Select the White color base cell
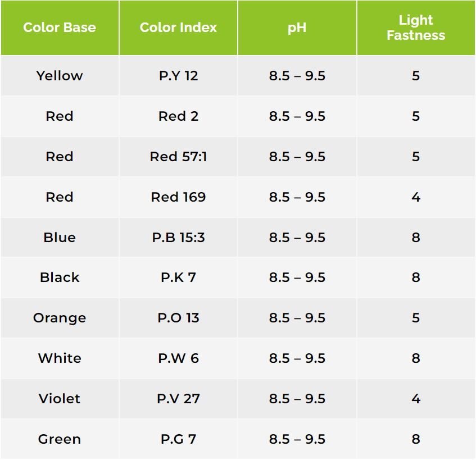Viewport: 476px width, 460px height. 60,358
